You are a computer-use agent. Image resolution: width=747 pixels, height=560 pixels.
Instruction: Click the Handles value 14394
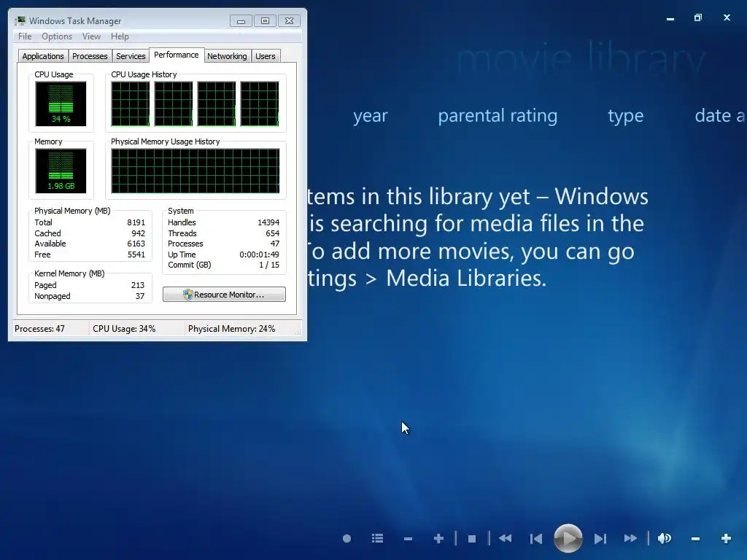(268, 222)
